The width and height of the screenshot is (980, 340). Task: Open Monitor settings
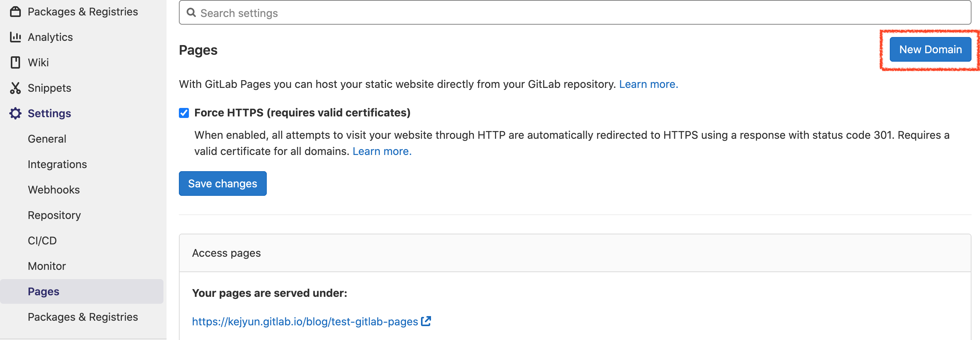point(47,266)
